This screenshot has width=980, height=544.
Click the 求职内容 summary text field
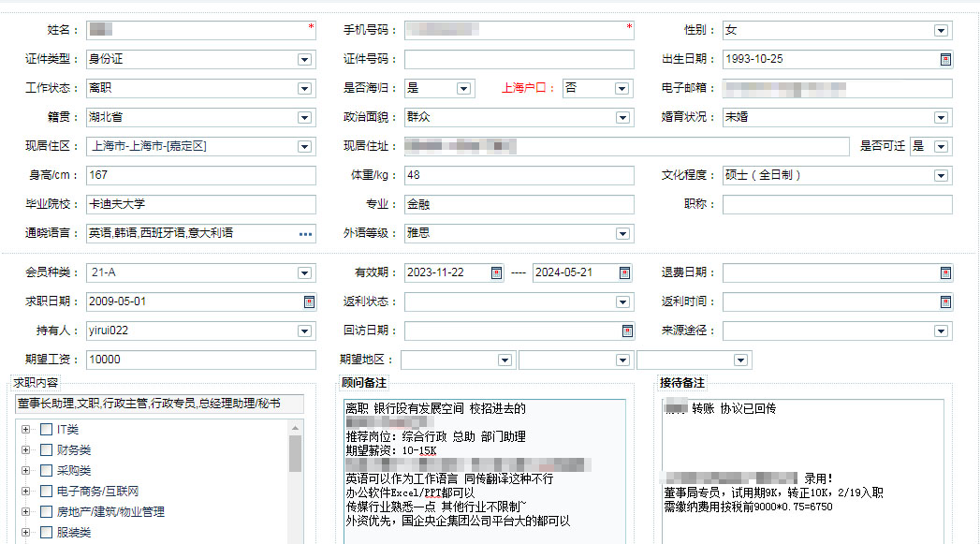pos(159,404)
